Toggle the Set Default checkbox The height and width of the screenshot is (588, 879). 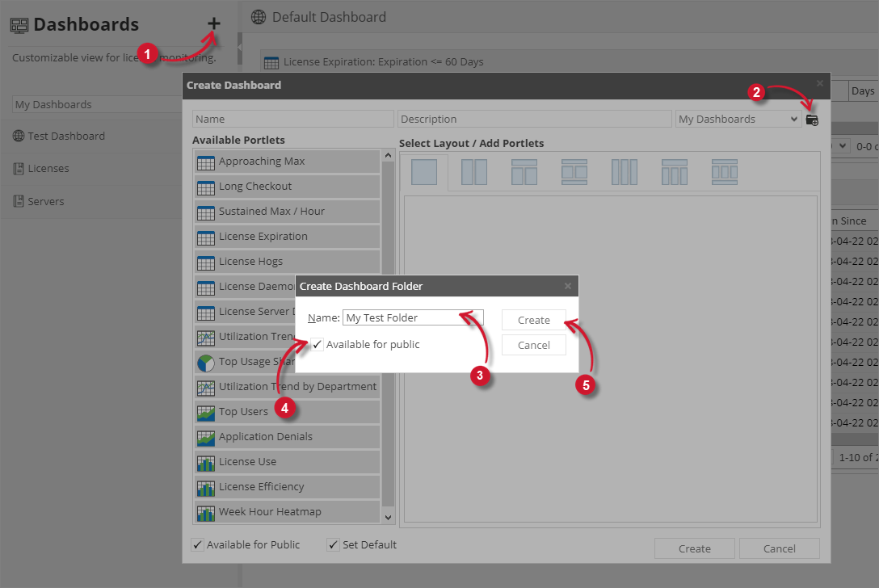click(x=333, y=544)
